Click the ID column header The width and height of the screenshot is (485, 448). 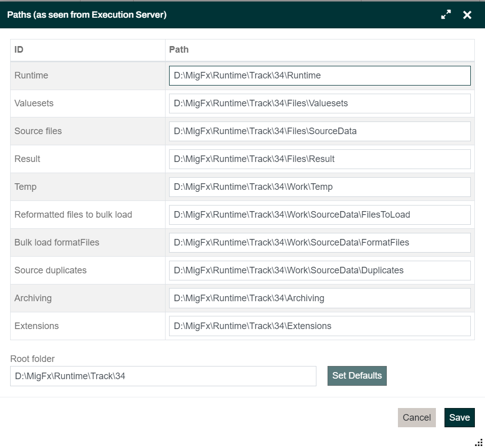(88, 50)
